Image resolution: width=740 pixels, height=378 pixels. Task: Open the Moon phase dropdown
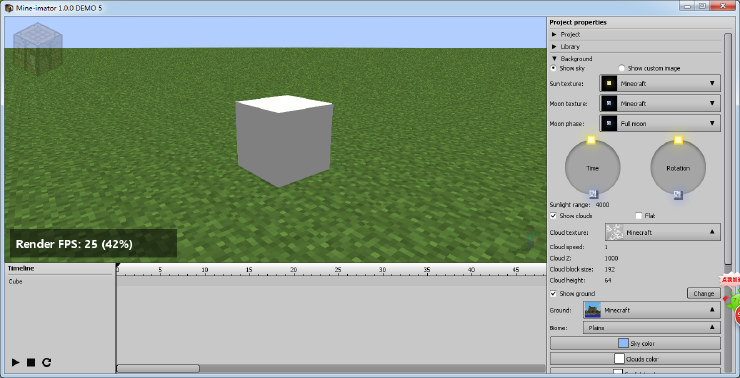660,123
